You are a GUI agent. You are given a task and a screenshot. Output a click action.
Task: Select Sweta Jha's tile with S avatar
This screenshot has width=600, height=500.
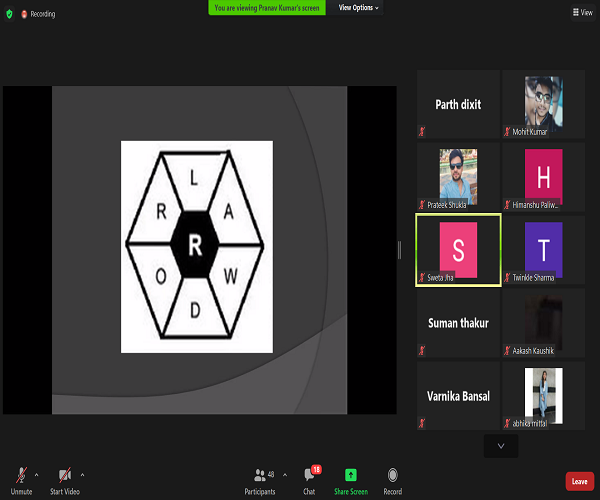pos(458,250)
